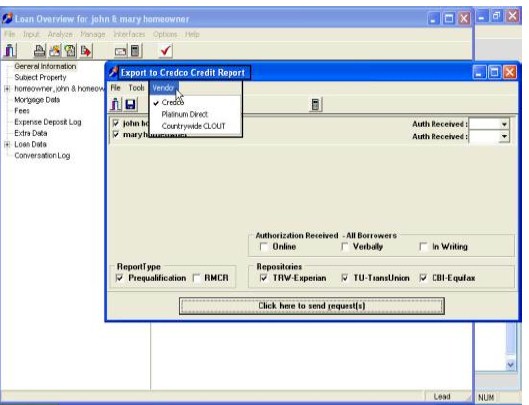Select Subject Property in the tree
Image resolution: width=529 pixels, height=405 pixels.
coord(40,78)
